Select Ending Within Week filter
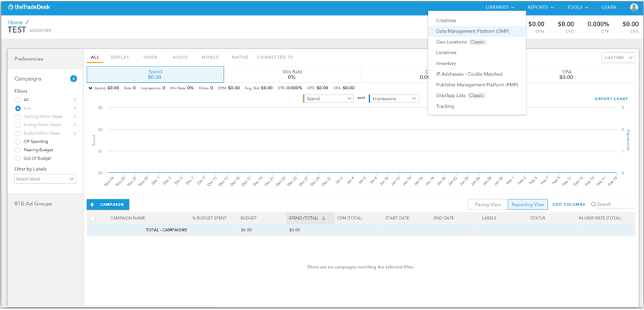The width and height of the screenshot is (644, 310). point(18,125)
